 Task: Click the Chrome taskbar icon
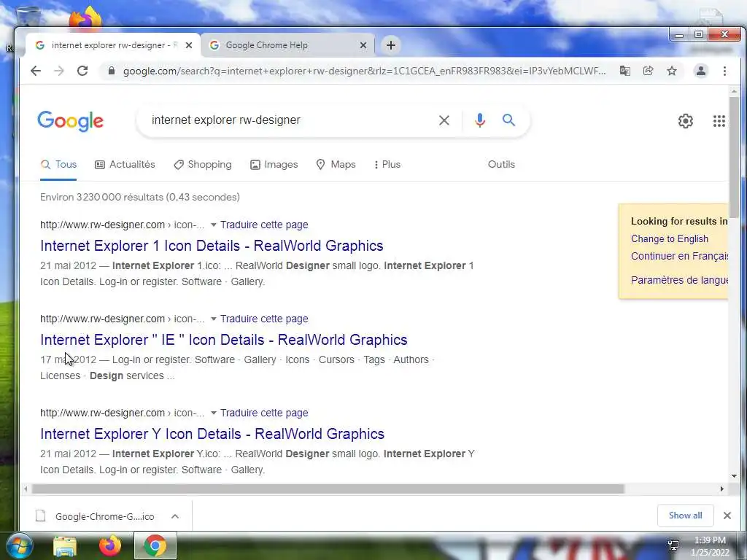[x=155, y=546]
